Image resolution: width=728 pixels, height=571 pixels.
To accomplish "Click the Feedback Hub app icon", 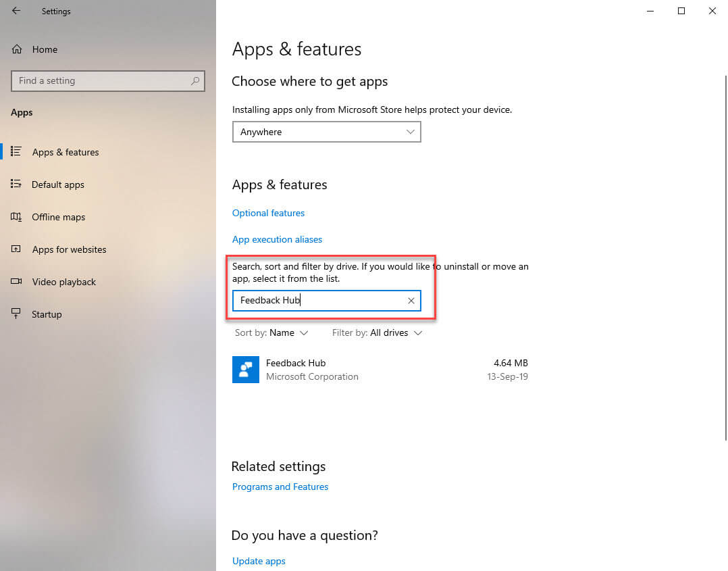I will point(246,370).
